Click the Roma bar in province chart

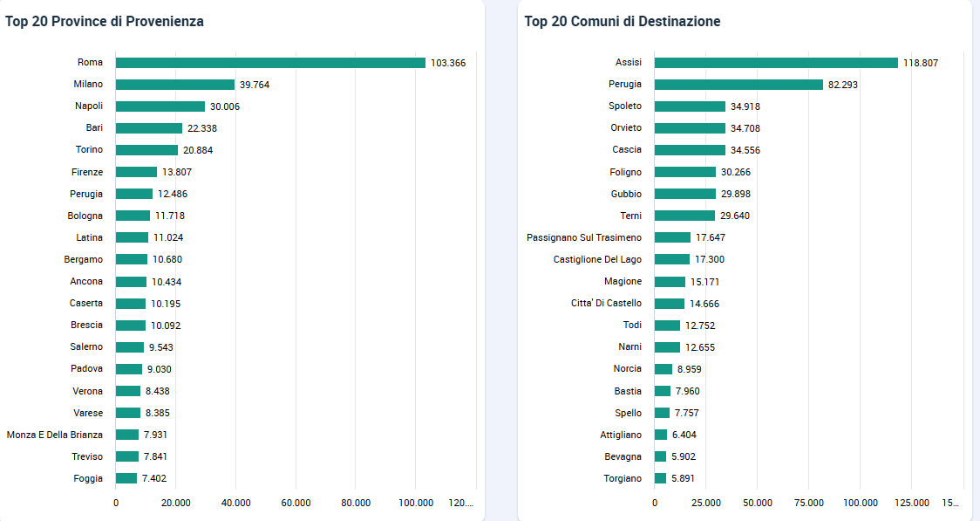click(x=270, y=63)
